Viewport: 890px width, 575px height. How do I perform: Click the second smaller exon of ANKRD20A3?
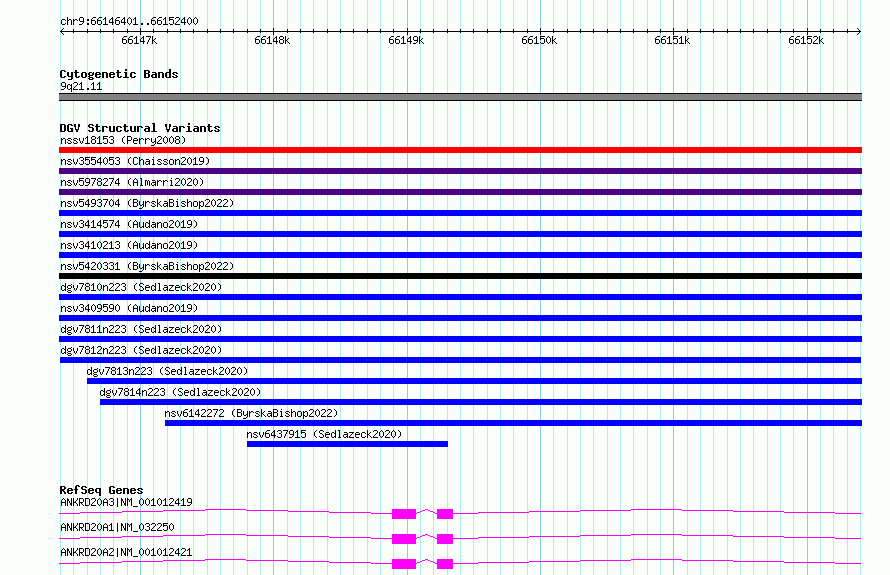(x=445, y=514)
